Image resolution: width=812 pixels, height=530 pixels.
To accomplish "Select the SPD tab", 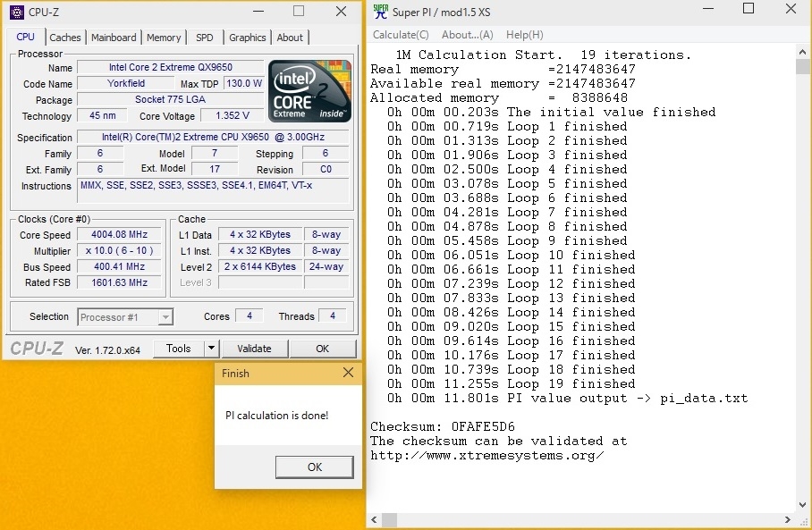I will pyautogui.click(x=205, y=38).
